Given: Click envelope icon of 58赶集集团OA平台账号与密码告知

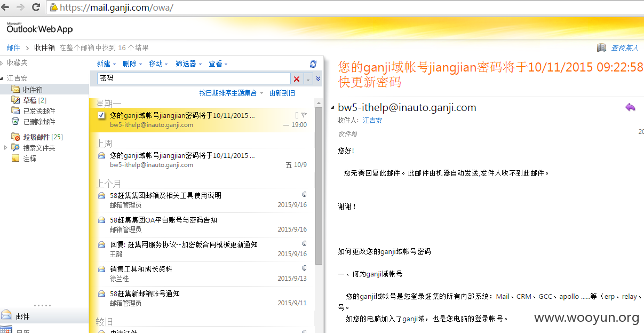Looking at the screenshot, I should click(x=101, y=220).
